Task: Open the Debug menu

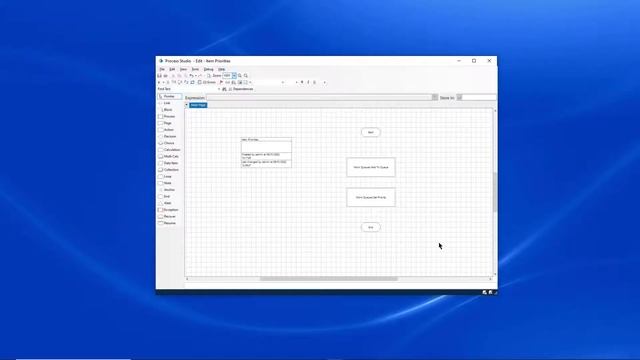Action: pyautogui.click(x=208, y=69)
